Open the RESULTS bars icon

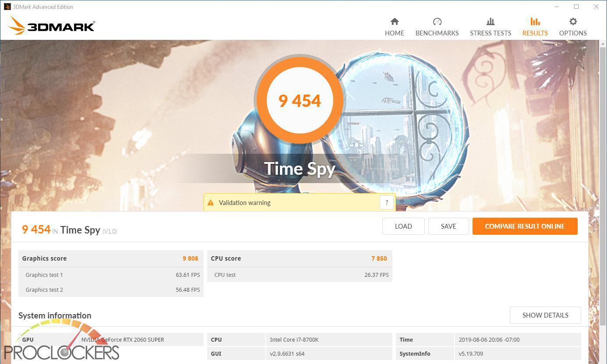point(535,21)
